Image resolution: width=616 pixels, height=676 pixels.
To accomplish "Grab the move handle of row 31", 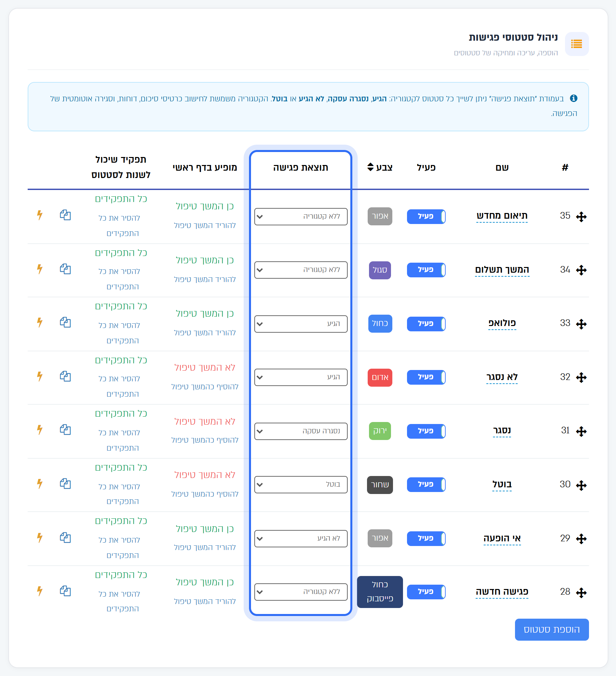I will (581, 431).
